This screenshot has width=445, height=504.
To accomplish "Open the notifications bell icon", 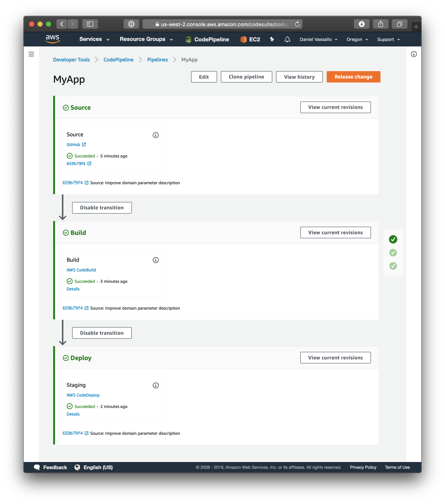I will point(287,39).
